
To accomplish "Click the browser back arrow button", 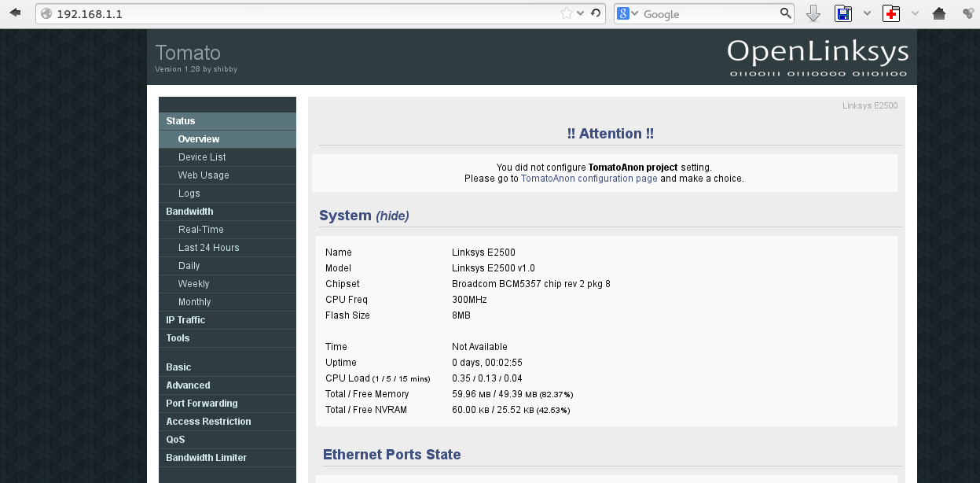I will pyautogui.click(x=14, y=13).
